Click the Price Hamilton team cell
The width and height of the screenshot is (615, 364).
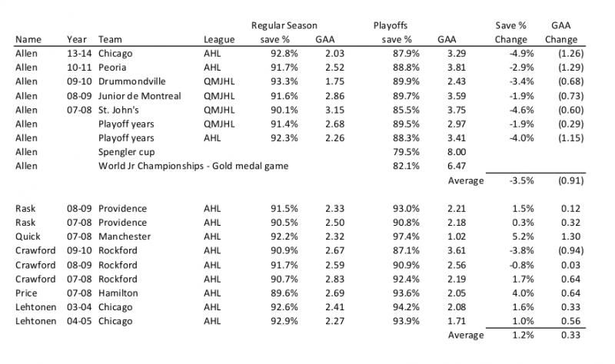118,293
